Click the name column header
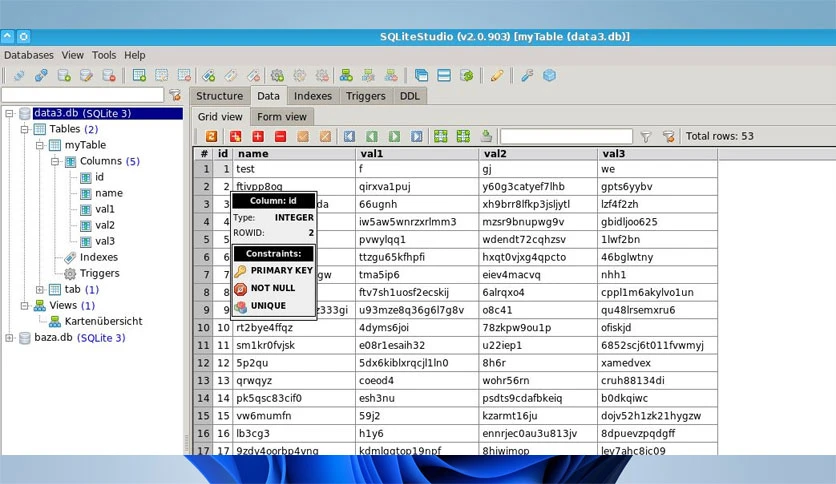 pyautogui.click(x=294, y=154)
